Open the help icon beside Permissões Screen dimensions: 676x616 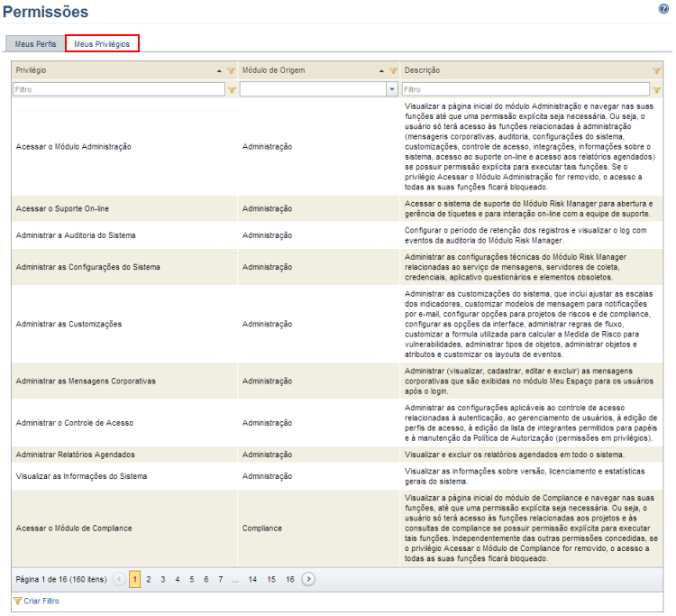click(x=663, y=9)
